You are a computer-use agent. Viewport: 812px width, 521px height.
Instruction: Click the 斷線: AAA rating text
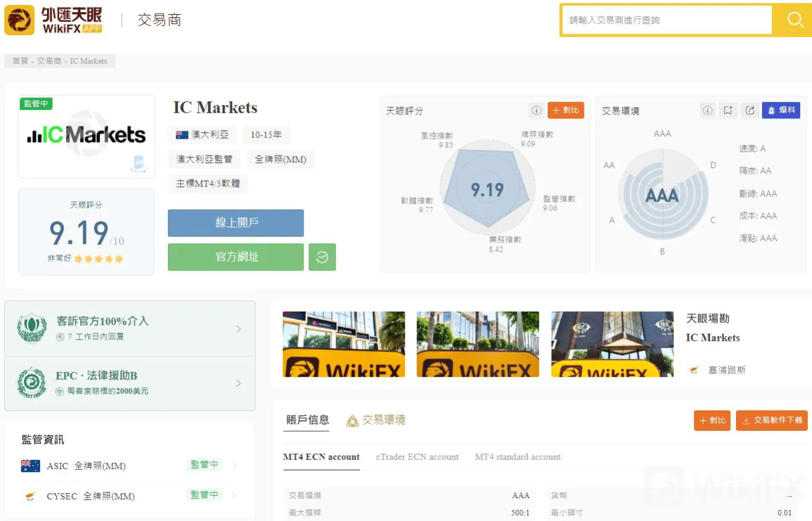point(758,194)
